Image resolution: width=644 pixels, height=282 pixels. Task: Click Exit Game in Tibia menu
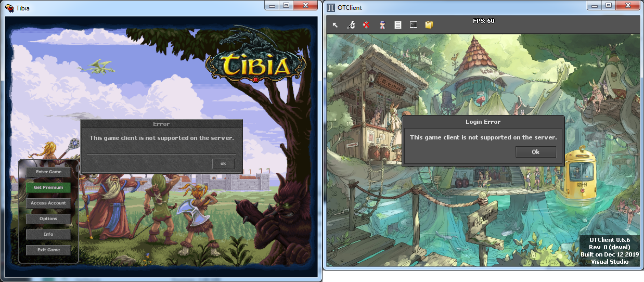pyautogui.click(x=48, y=250)
